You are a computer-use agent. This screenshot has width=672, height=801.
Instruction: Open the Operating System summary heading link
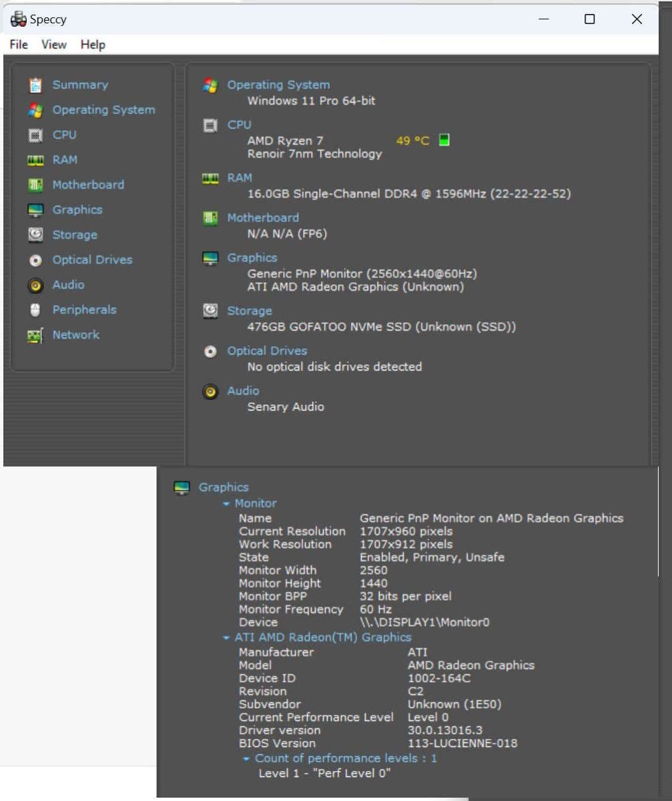[x=278, y=85]
